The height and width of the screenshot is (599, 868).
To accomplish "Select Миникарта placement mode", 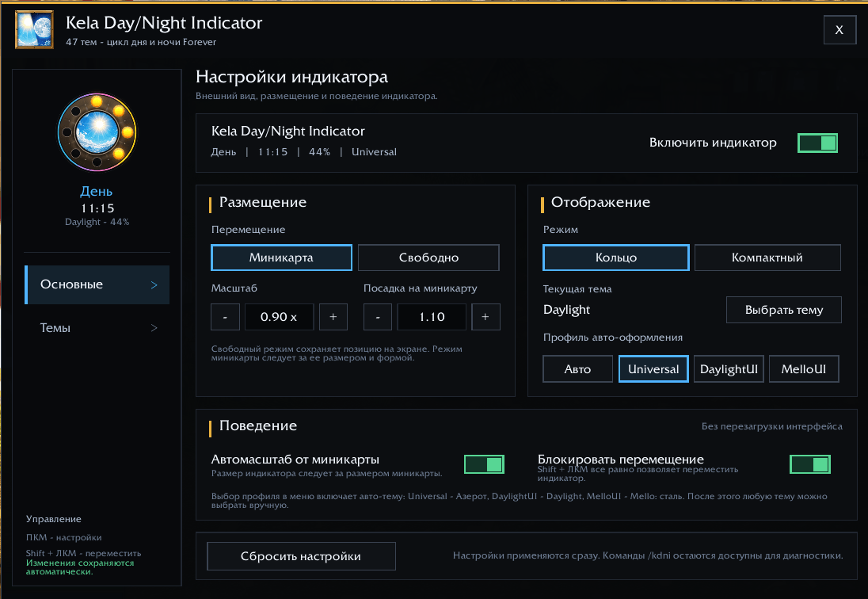I will pos(281,258).
